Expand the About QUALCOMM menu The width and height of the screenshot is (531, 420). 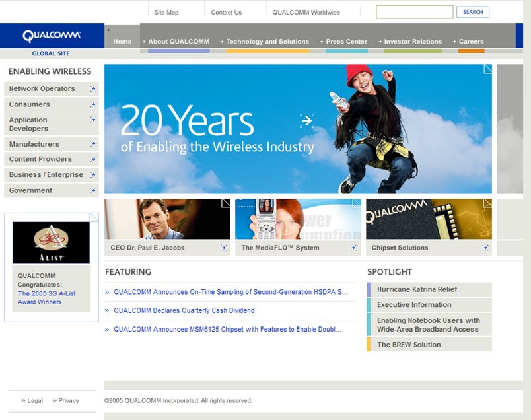click(x=178, y=41)
